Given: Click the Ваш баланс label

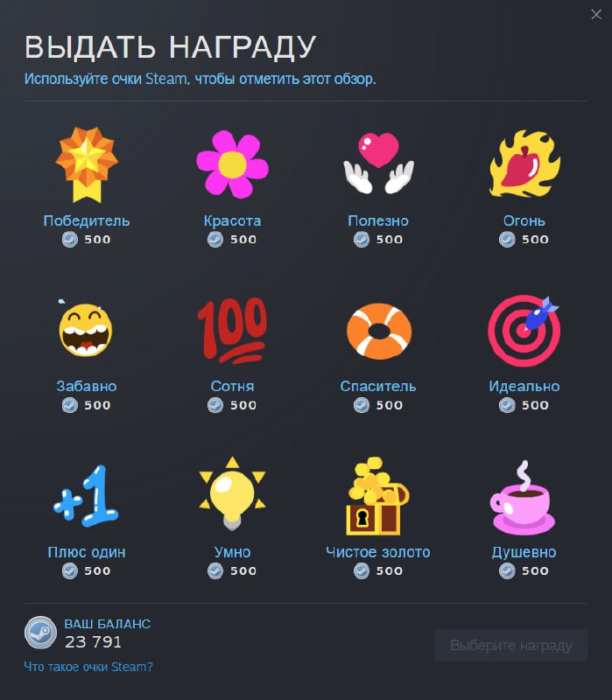Looking at the screenshot, I should point(107,624).
